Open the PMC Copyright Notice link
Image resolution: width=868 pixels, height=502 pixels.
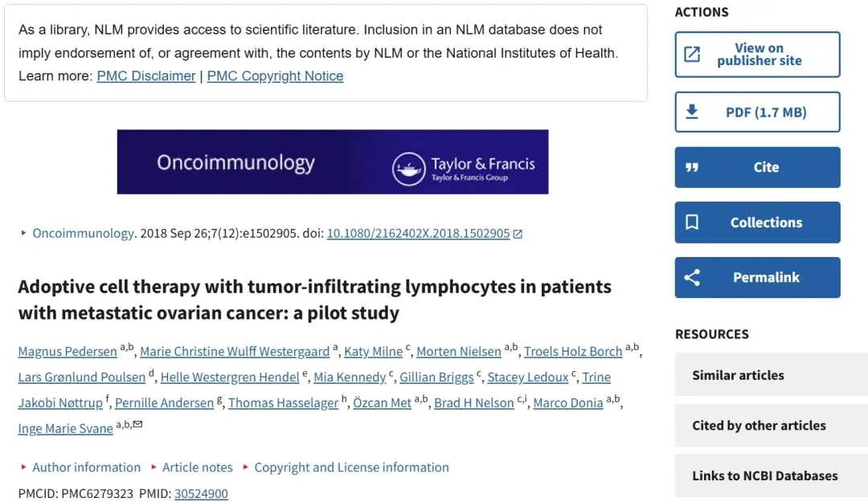(x=275, y=76)
